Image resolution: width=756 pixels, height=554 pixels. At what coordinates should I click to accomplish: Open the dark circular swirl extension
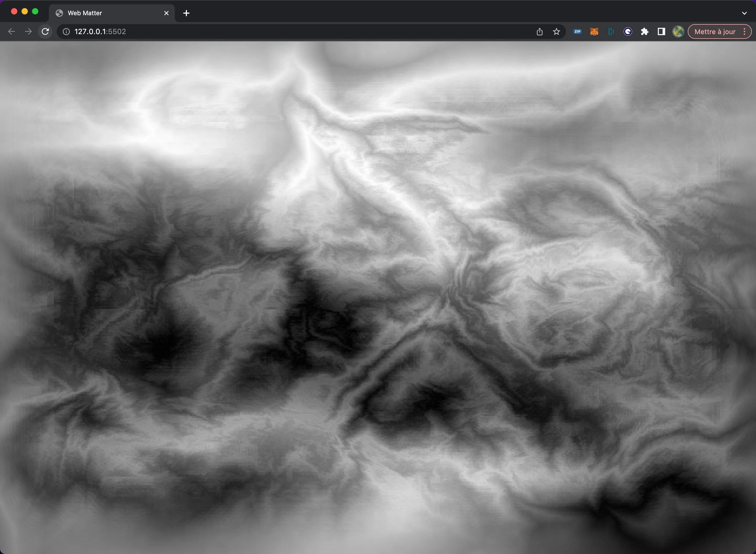point(627,31)
